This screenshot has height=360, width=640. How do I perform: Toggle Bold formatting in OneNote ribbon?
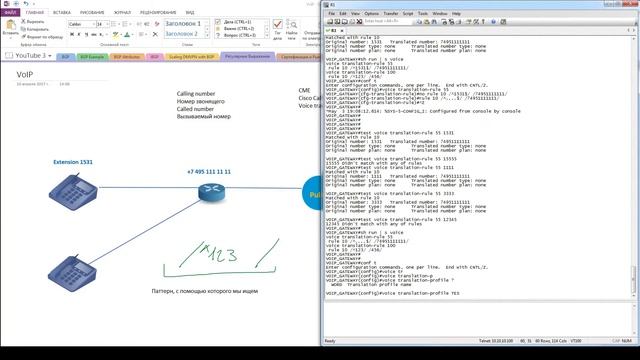pos(72,35)
